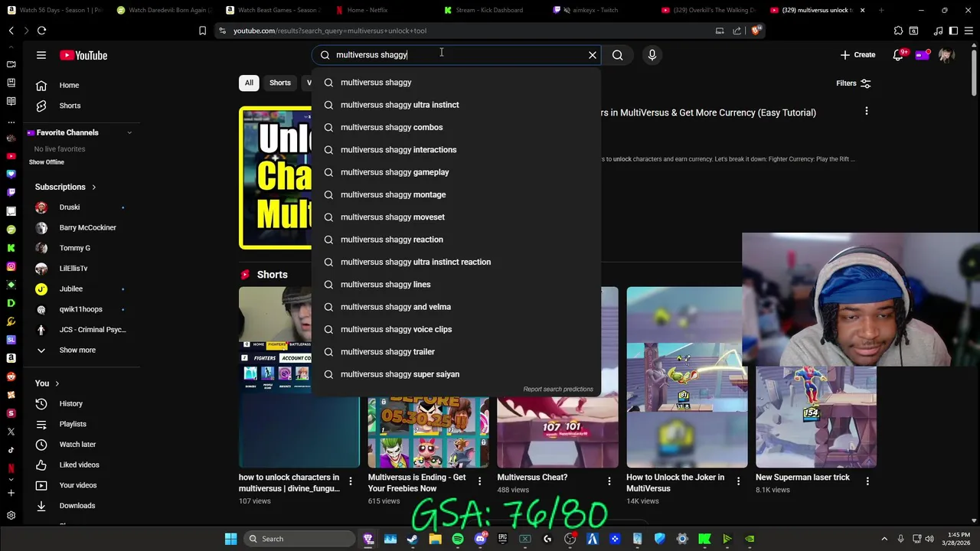Click the browser address bar URL
This screenshot has width=980, height=551.
tap(330, 31)
